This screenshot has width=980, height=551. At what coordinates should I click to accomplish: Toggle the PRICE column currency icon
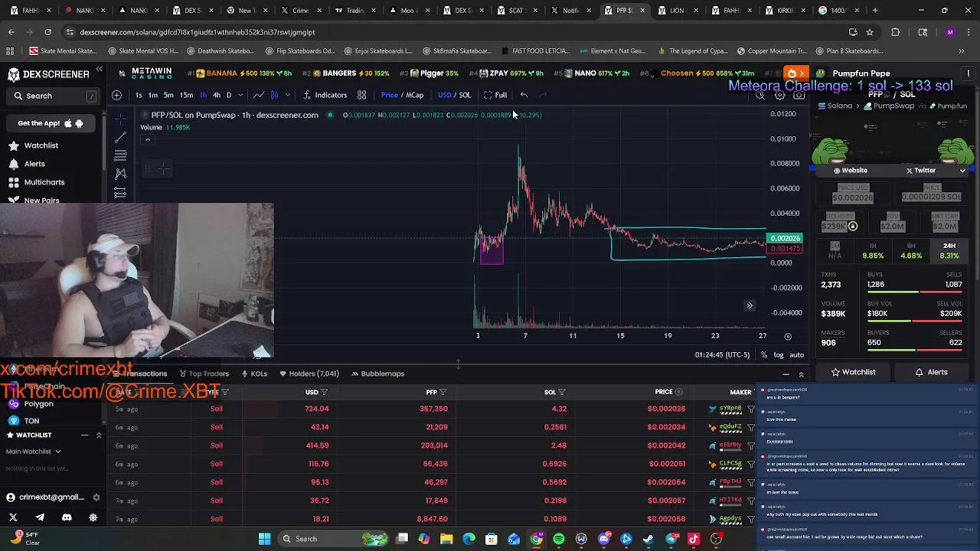(678, 392)
